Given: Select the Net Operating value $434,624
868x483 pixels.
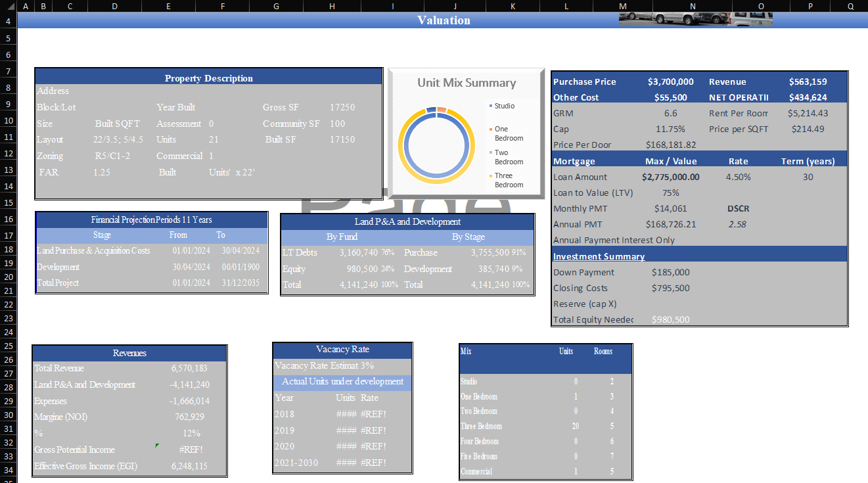Looking at the screenshot, I should 808,97.
